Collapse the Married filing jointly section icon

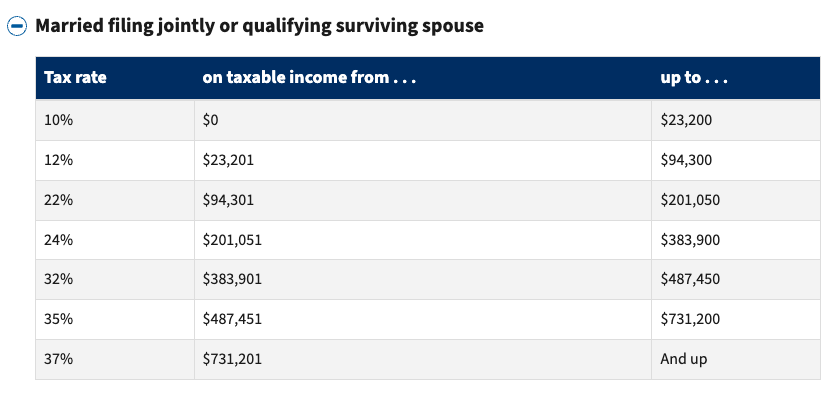pyautogui.click(x=17, y=27)
